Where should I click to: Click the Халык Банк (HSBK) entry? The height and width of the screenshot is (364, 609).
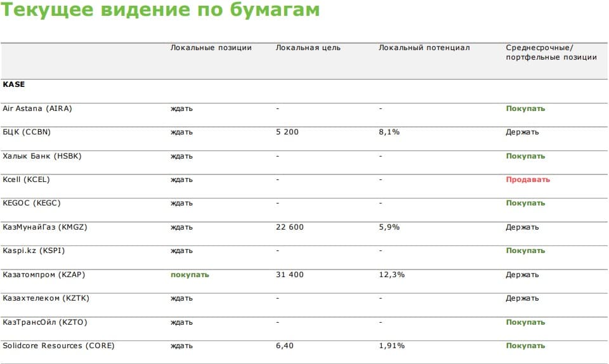42,156
